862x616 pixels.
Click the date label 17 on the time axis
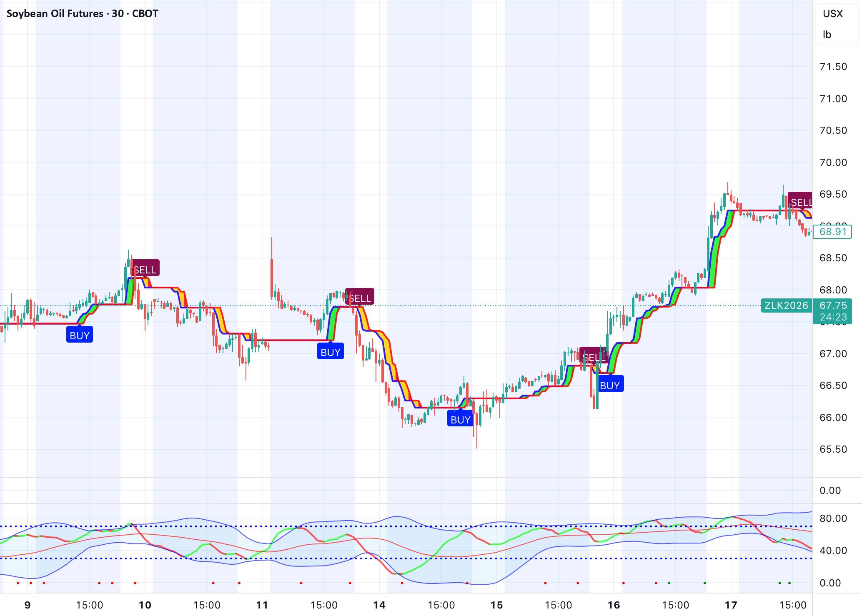(731, 605)
